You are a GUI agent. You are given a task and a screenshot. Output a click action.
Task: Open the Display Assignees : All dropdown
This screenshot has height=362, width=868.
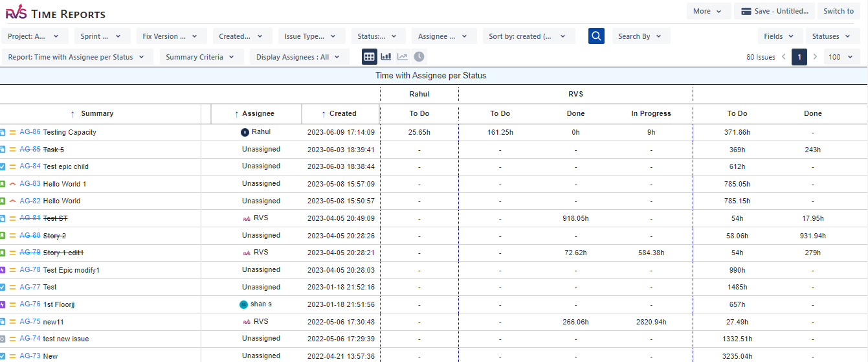click(300, 57)
